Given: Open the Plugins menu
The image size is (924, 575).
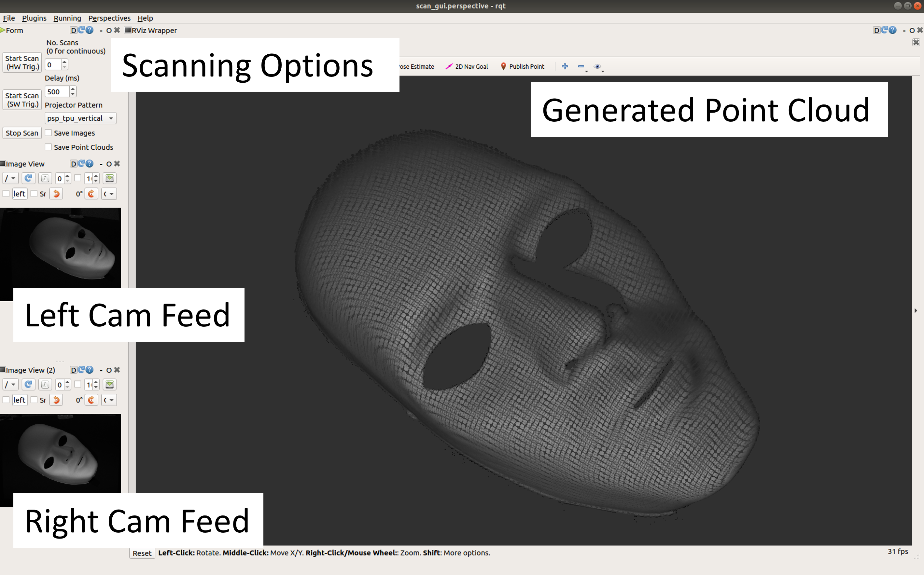Looking at the screenshot, I should [34, 18].
